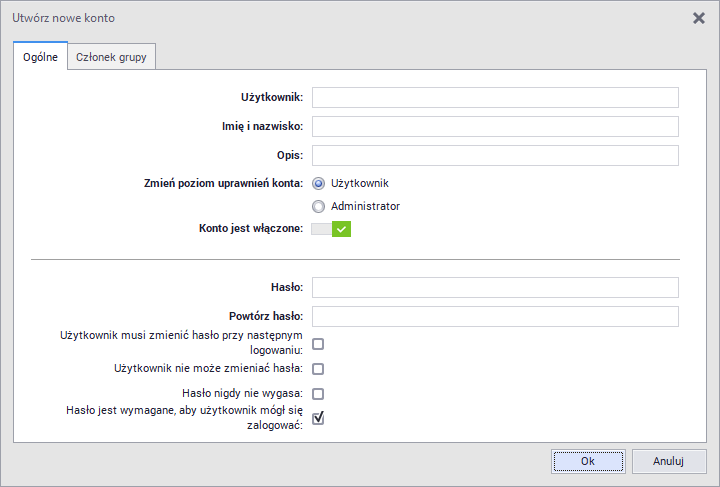The height and width of the screenshot is (487, 720).
Task: Choose the Administrator radio button
Action: pos(319,207)
